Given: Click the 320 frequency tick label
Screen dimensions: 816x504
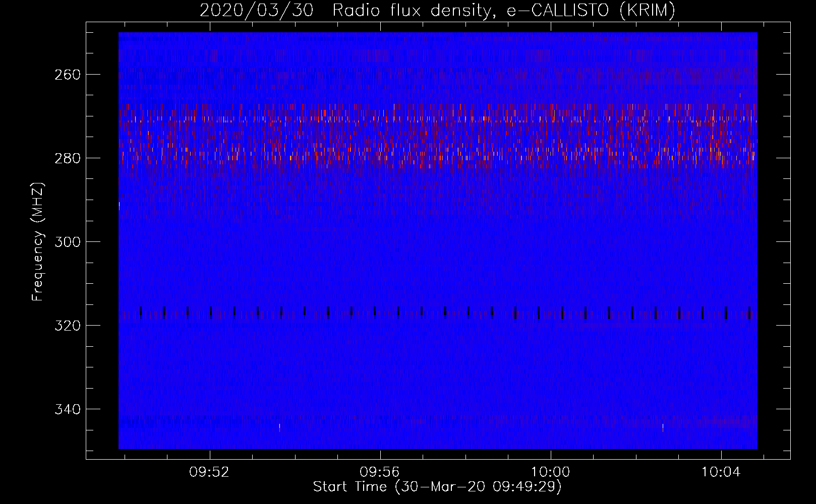Looking at the screenshot, I should [67, 326].
